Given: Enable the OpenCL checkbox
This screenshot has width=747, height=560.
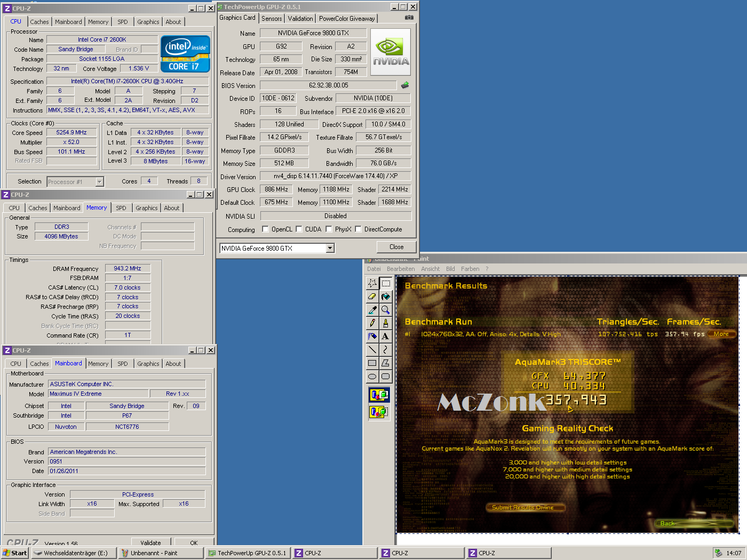Looking at the screenshot, I should tap(265, 229).
